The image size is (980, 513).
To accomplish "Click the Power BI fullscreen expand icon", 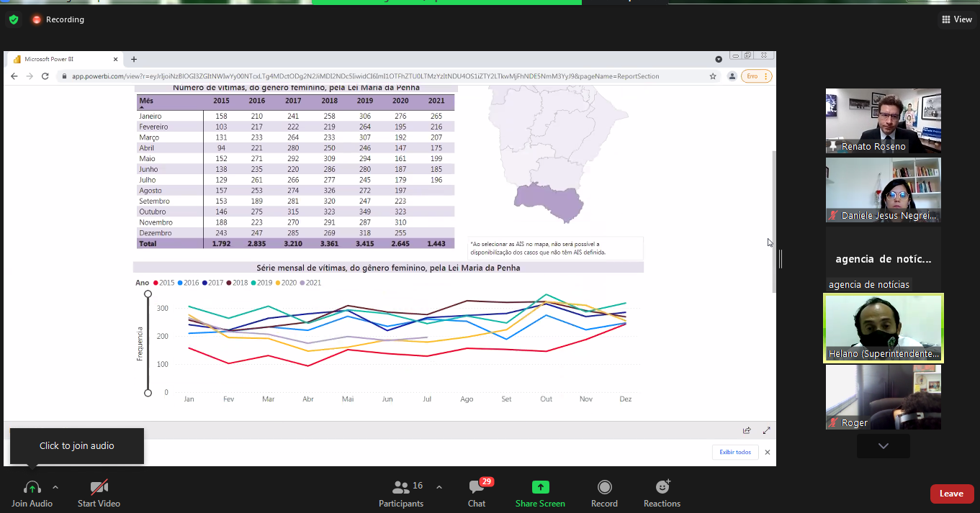I will (x=766, y=430).
